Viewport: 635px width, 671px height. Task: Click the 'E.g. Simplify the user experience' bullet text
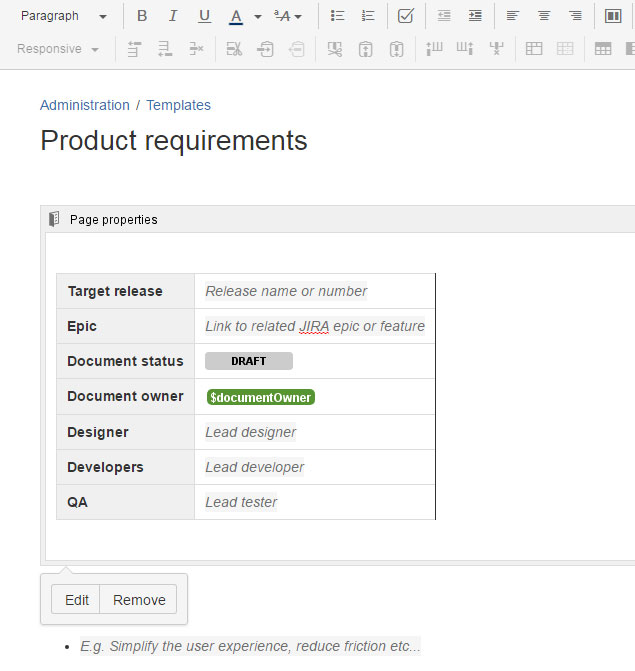pos(250,646)
